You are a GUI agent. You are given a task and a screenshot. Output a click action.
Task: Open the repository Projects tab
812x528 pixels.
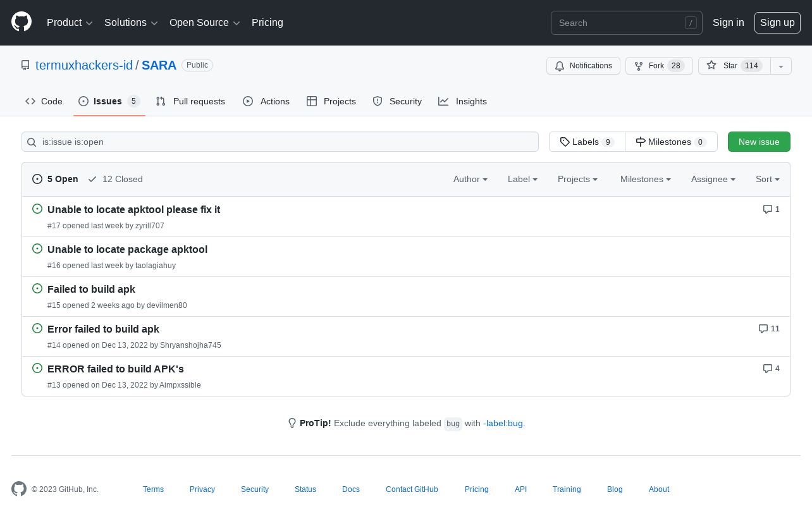(x=331, y=101)
